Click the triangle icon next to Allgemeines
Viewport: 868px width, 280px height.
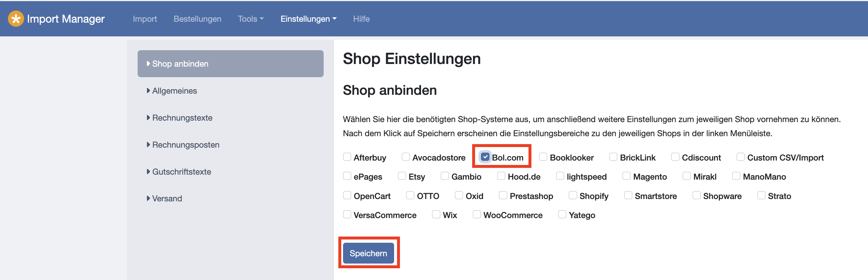click(148, 91)
